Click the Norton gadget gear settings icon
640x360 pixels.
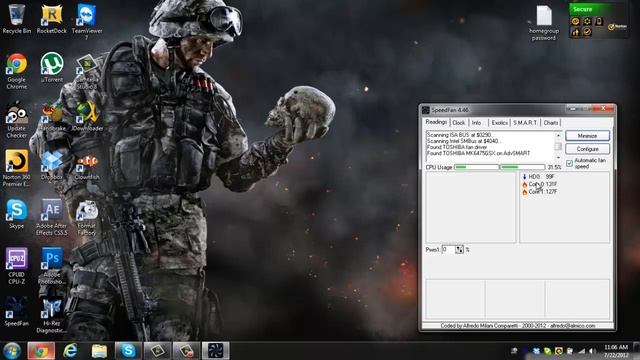[x=587, y=21]
